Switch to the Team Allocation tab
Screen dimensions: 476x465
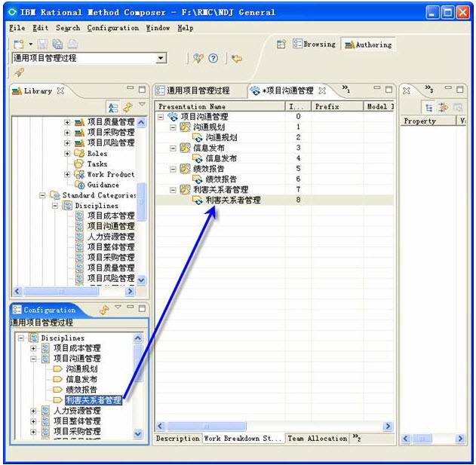pos(317,439)
